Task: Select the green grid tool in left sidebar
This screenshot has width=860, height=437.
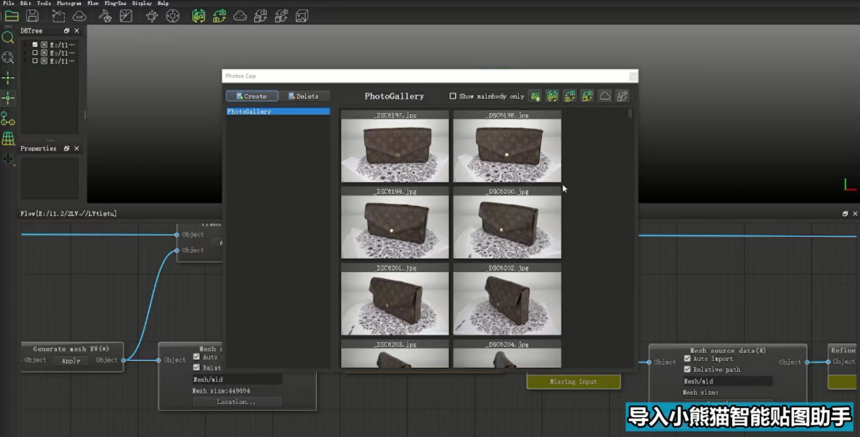Action: click(x=8, y=138)
